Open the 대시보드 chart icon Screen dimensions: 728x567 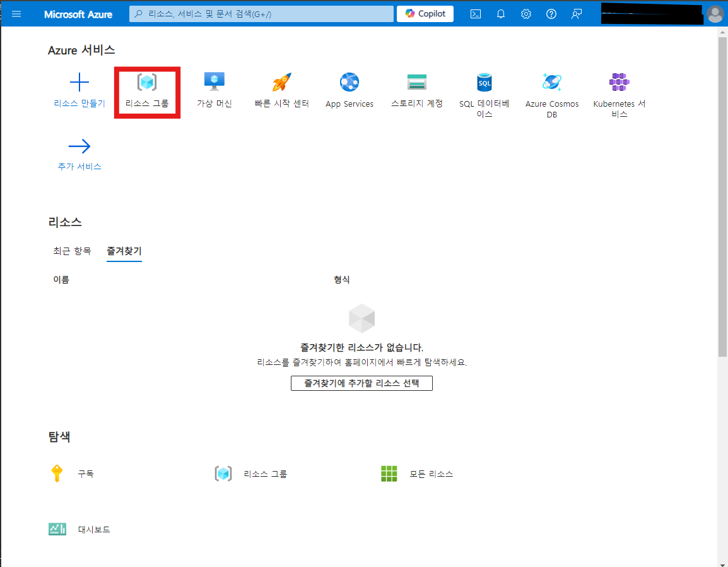[x=57, y=529]
